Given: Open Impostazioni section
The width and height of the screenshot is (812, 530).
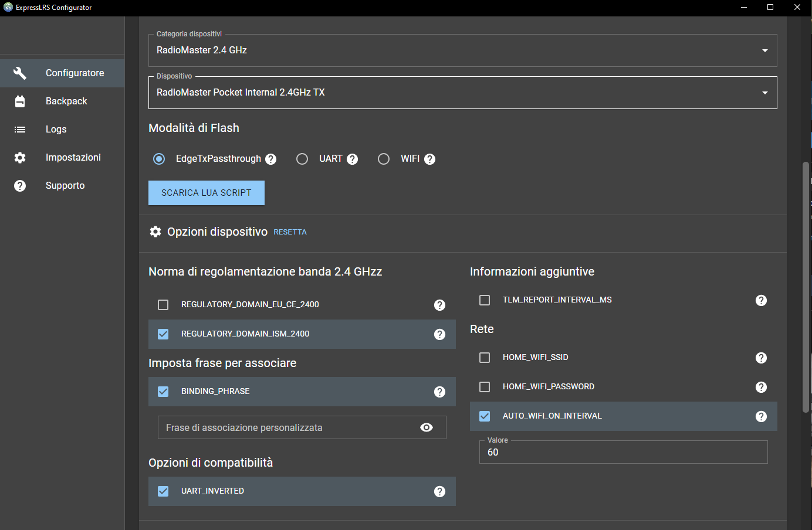Looking at the screenshot, I should pyautogui.click(x=62, y=158).
